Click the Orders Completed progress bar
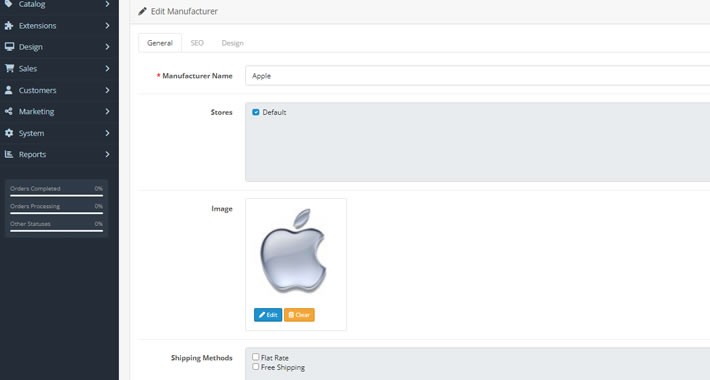The height and width of the screenshot is (380, 710). pyautogui.click(x=57, y=196)
